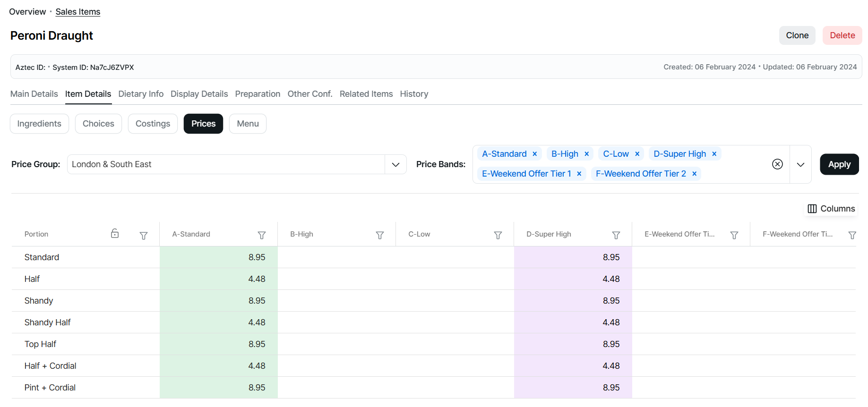The height and width of the screenshot is (407, 868).
Task: Remove the F-Weekend Offer Tier 2 tag
Action: [x=694, y=174]
